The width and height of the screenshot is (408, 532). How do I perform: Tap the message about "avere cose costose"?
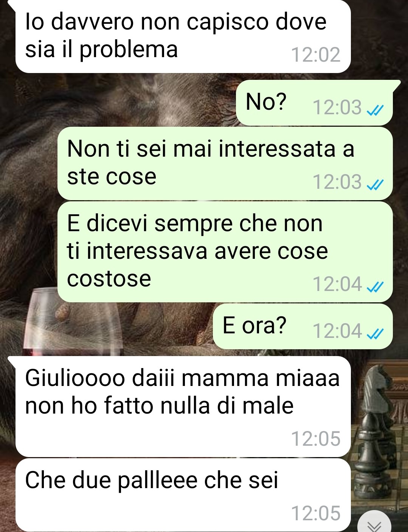click(225, 252)
